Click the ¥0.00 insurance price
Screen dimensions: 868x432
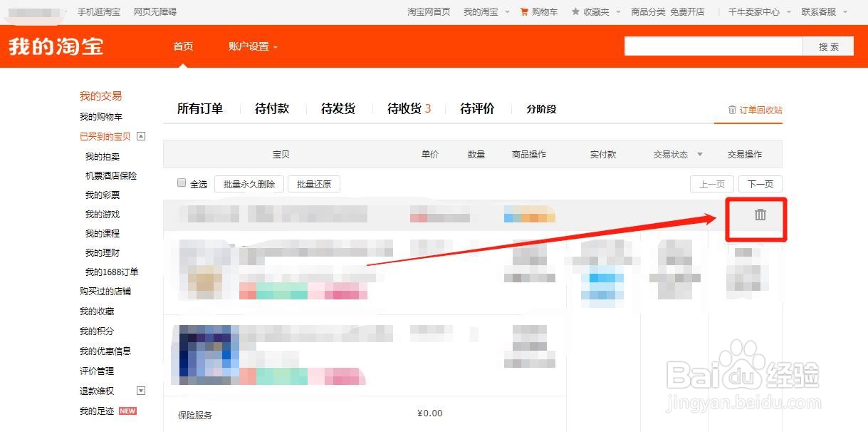(x=430, y=413)
